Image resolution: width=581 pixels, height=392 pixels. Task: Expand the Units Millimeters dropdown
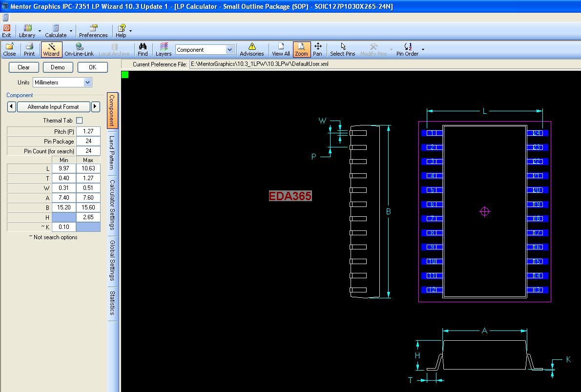[x=87, y=83]
